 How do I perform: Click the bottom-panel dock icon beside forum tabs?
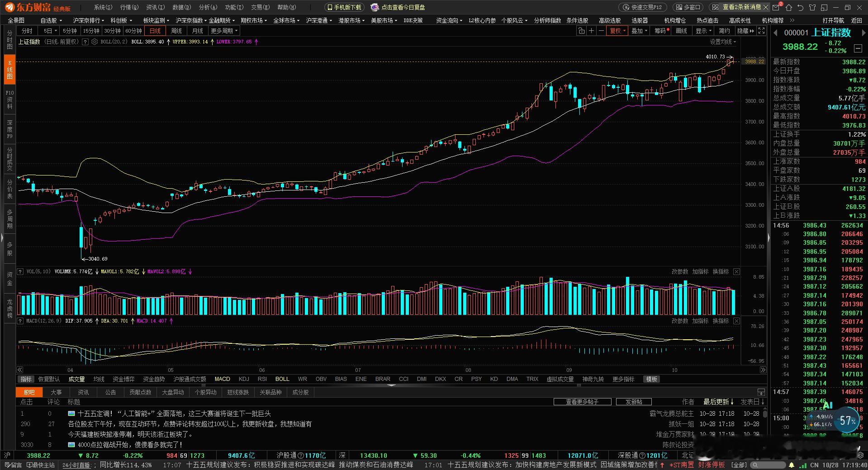coord(761,392)
